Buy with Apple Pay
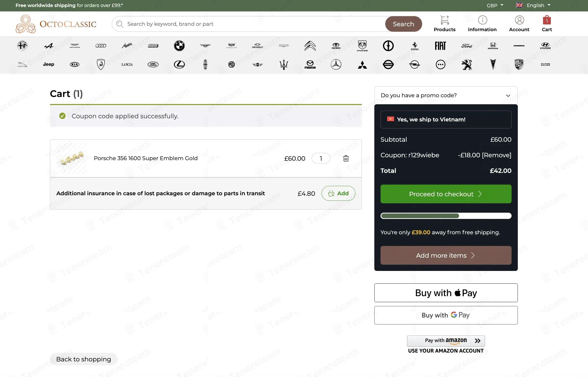The height and width of the screenshot is (377, 588). point(446,293)
